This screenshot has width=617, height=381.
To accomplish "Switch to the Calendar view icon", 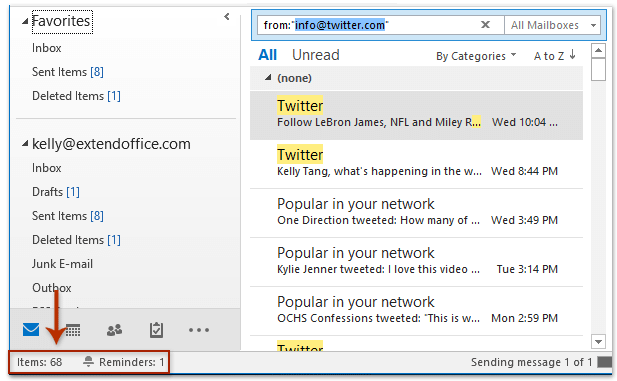I will point(73,330).
